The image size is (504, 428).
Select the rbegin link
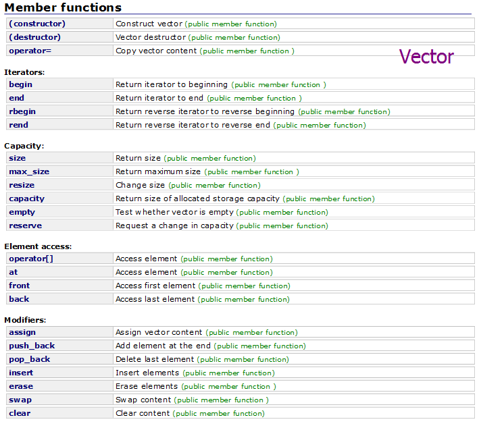pos(22,111)
